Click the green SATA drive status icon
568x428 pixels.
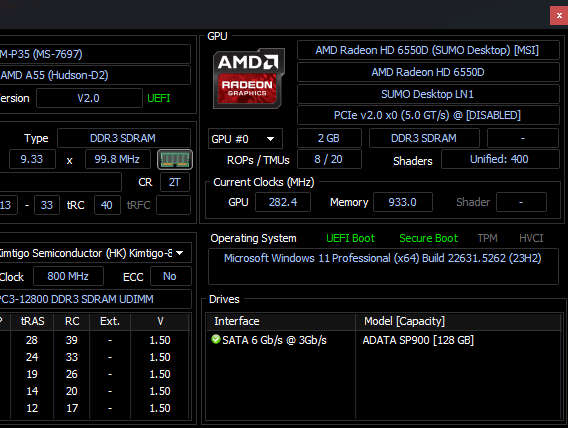click(x=216, y=339)
